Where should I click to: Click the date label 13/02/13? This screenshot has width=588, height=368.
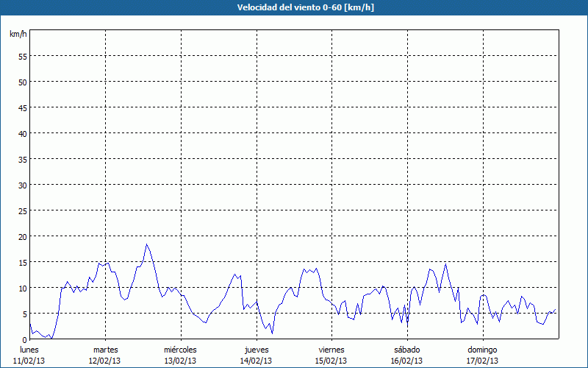pyautogui.click(x=180, y=361)
